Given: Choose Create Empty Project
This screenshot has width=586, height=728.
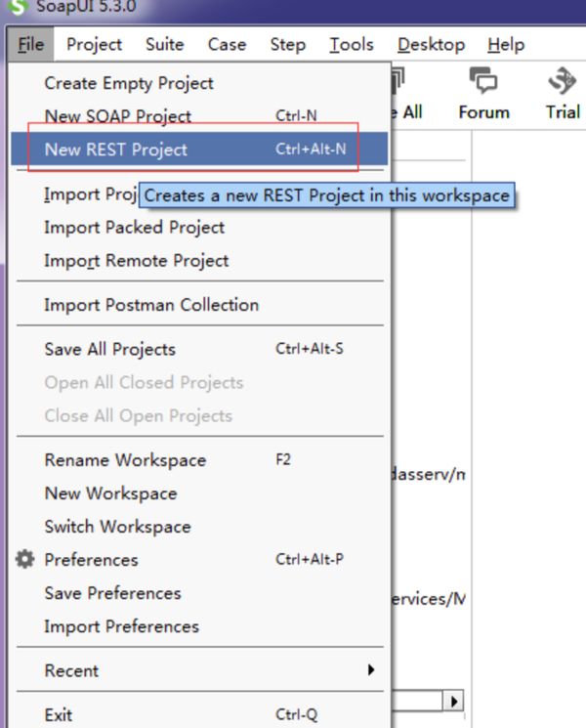Looking at the screenshot, I should [x=129, y=83].
